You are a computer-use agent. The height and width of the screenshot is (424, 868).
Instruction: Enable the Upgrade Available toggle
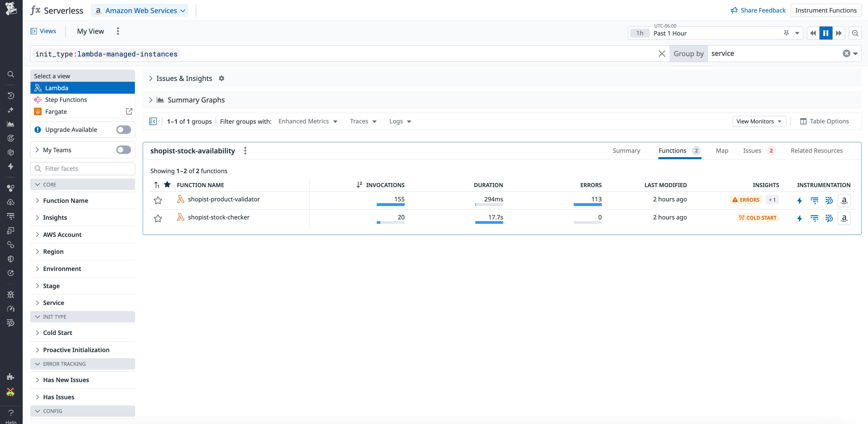pos(123,129)
